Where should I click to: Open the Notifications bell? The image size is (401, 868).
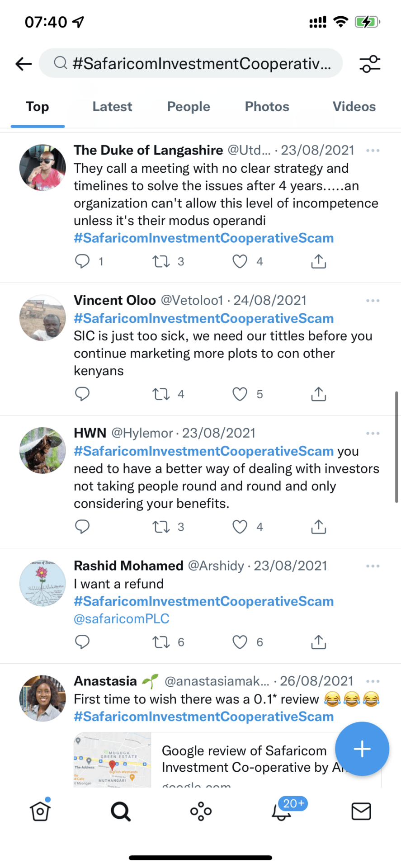tap(281, 811)
